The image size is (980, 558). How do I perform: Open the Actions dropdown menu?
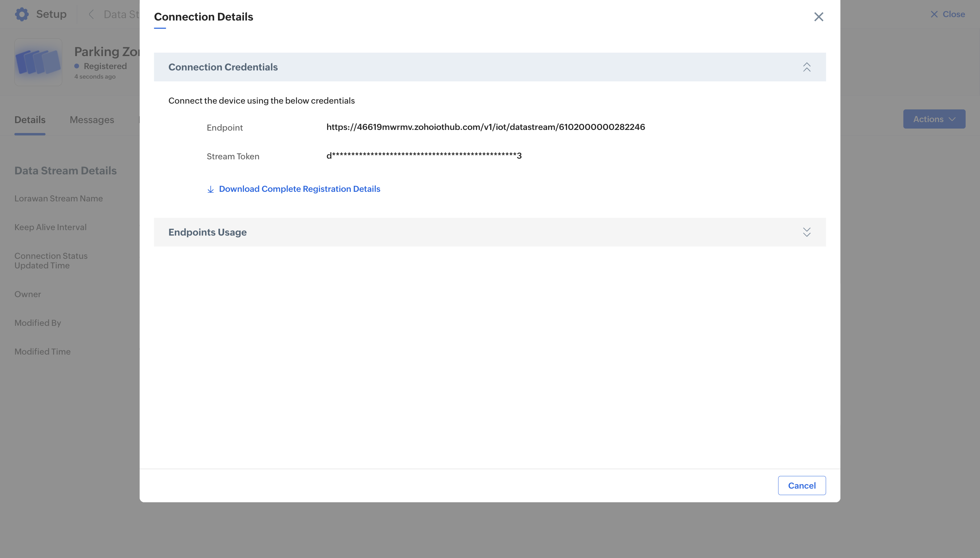pyautogui.click(x=934, y=119)
